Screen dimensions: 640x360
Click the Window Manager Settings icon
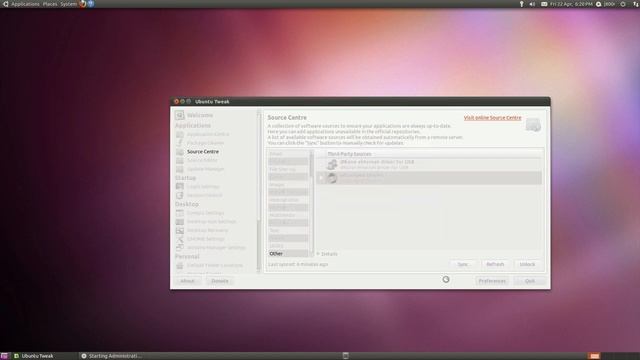pyautogui.click(x=180, y=248)
